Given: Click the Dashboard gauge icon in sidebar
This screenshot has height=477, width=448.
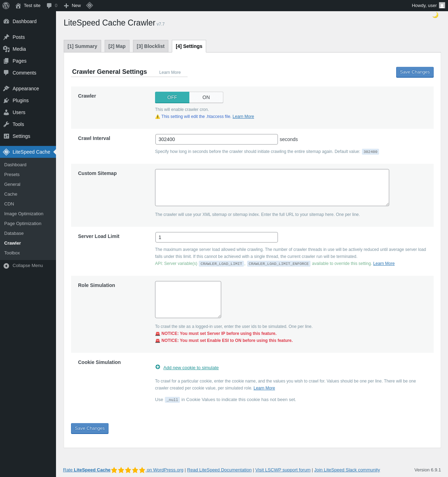Looking at the screenshot, I should tap(6, 21).
